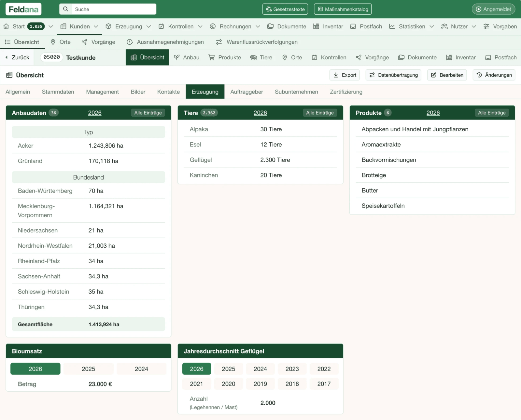Screen dimensions: 521x420
Task: Click the Angemeldet status button
Action: (493, 9)
